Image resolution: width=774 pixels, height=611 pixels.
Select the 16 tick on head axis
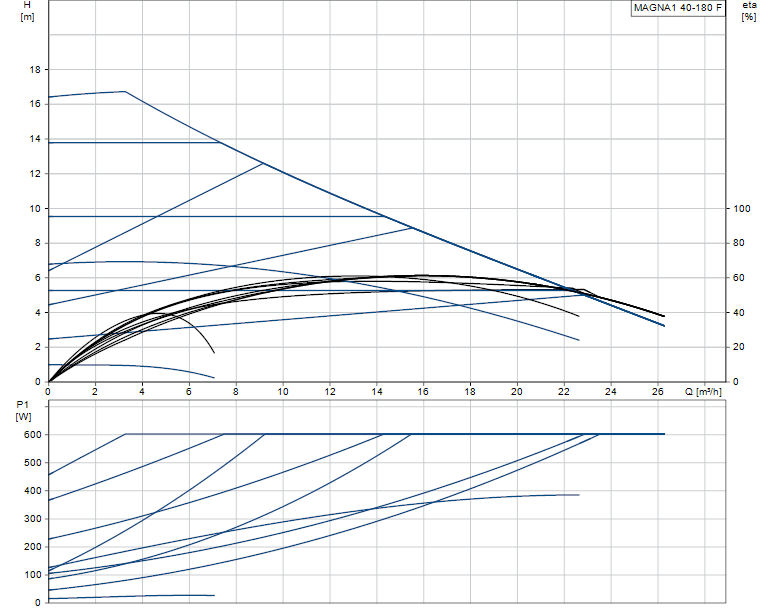click(34, 104)
